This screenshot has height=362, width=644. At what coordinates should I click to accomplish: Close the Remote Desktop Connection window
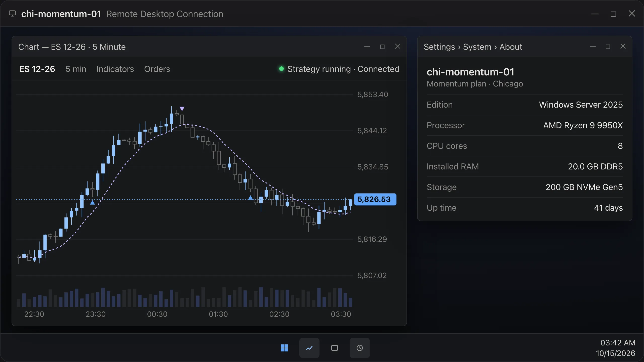click(632, 14)
